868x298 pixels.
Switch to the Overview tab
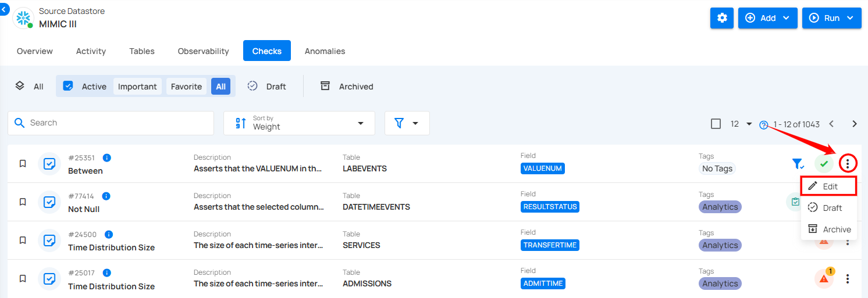[35, 51]
